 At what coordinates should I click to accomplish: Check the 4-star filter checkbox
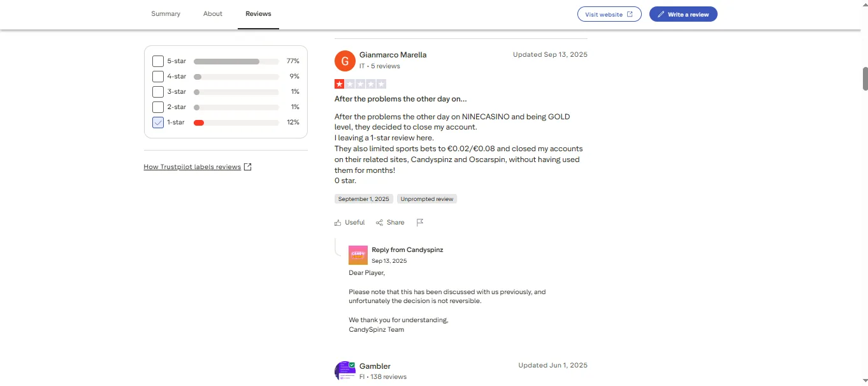coord(158,77)
